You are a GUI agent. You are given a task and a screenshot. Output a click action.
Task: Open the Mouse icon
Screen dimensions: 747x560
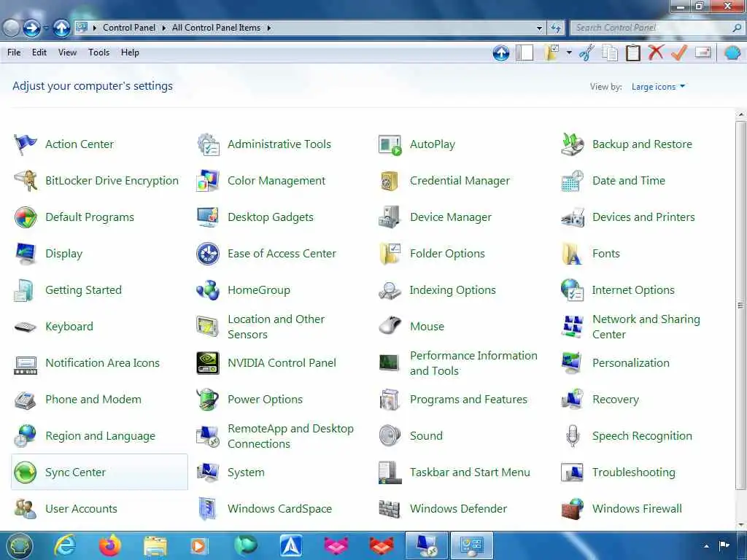(390, 327)
